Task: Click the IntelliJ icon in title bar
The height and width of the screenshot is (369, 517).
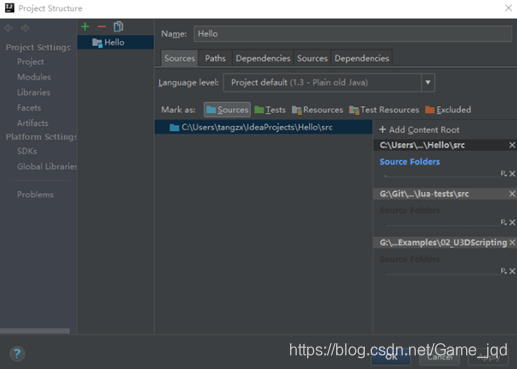Action: 10,8
